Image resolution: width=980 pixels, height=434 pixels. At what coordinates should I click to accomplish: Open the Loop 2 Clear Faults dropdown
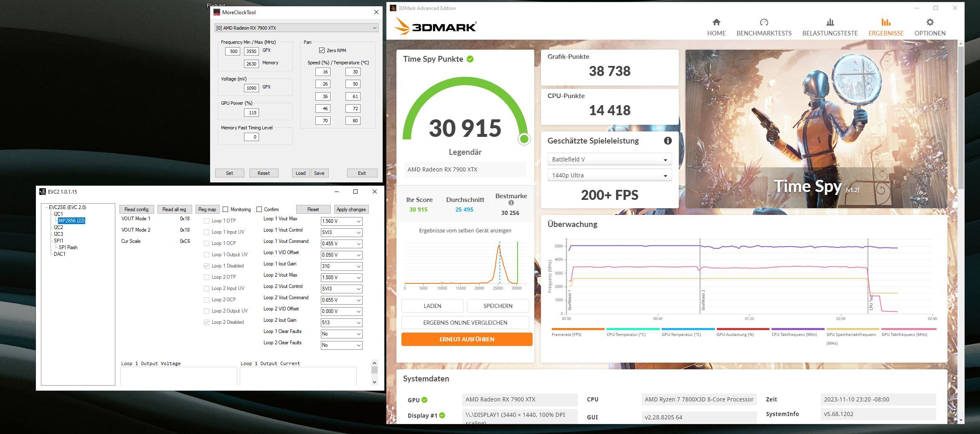[x=341, y=345]
